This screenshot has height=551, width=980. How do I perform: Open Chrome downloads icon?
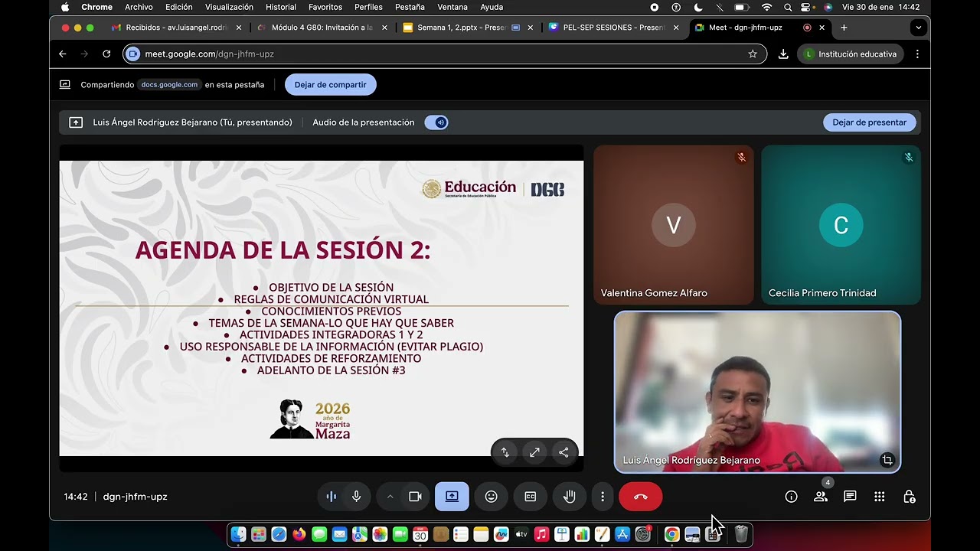tap(783, 54)
